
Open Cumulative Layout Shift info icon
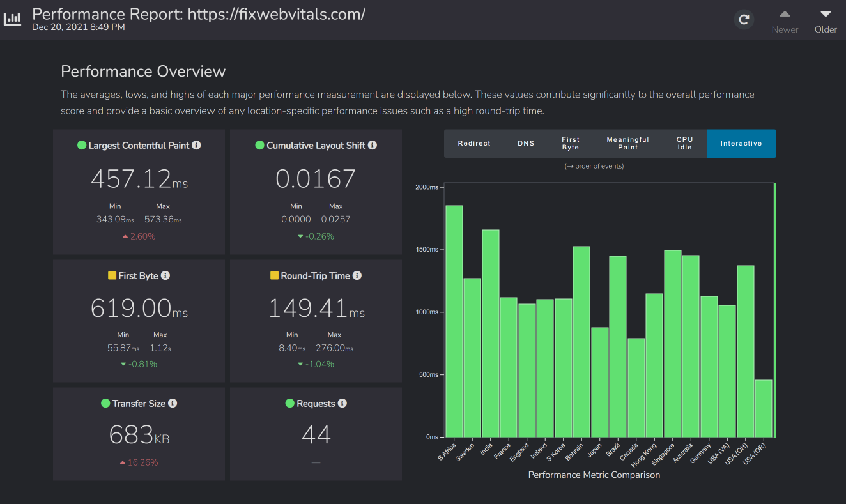373,145
